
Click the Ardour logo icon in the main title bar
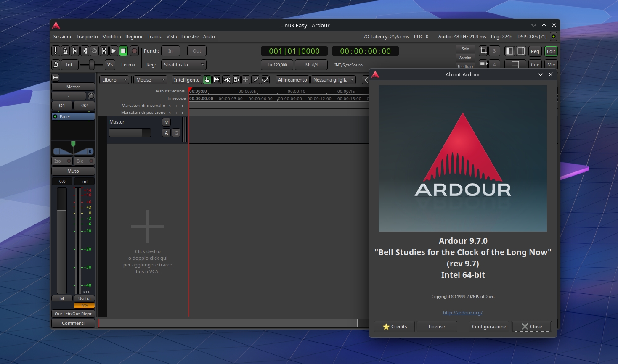click(56, 25)
